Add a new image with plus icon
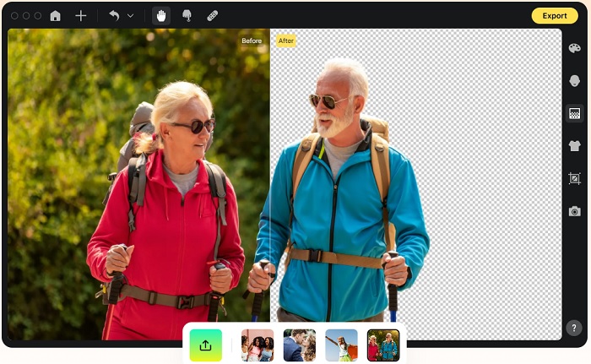591x364 pixels. 81,16
